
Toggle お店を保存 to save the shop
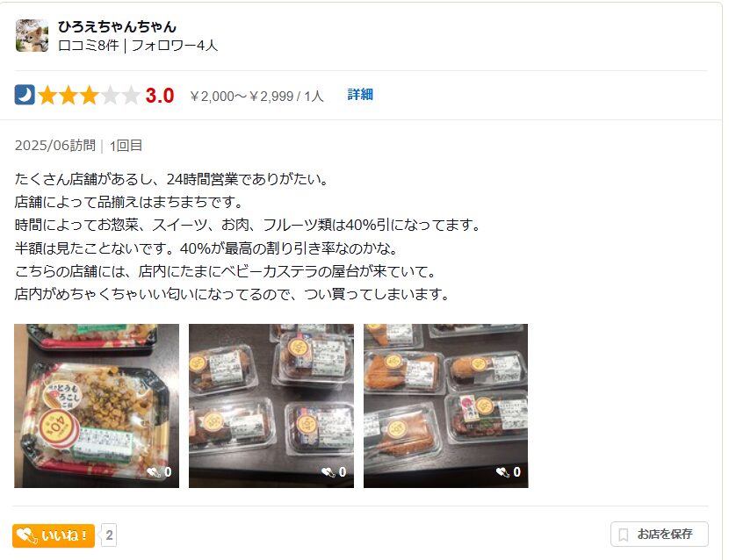pyautogui.click(x=660, y=534)
